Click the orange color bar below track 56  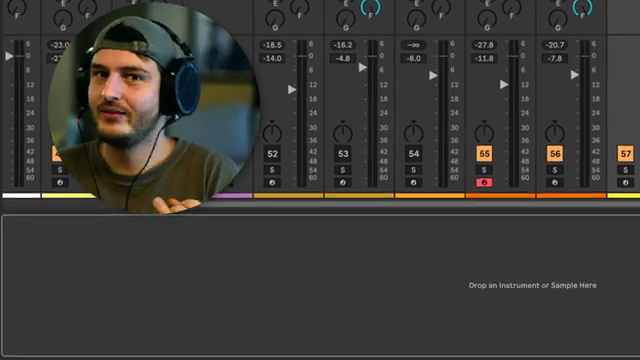571,196
